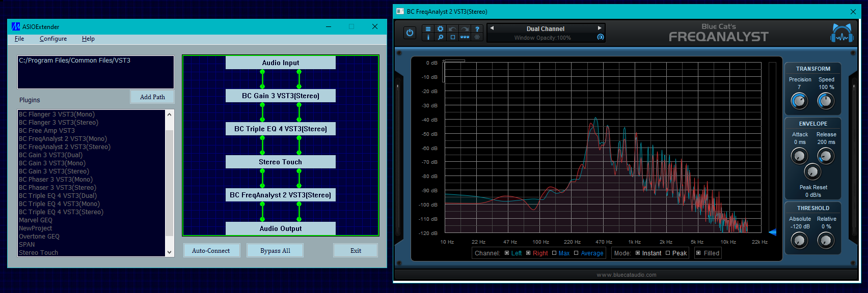This screenshot has width=868, height=293.
Task: Click the ASIOExtender title bar app icon
Action: click(x=16, y=26)
